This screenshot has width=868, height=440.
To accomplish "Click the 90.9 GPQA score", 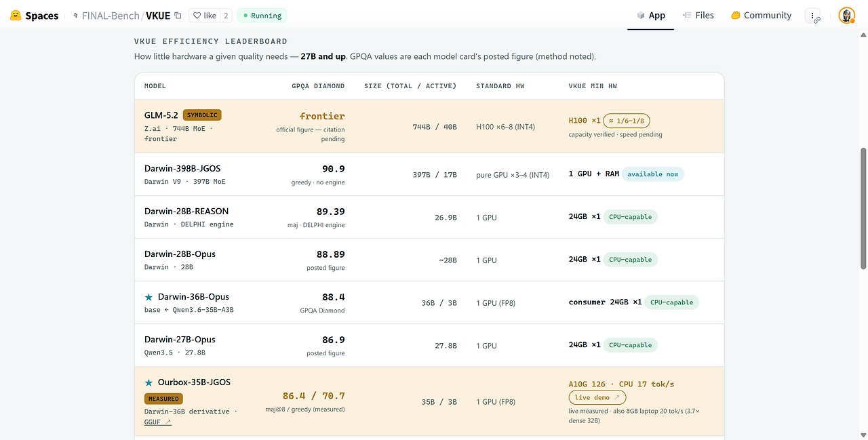I will (333, 168).
